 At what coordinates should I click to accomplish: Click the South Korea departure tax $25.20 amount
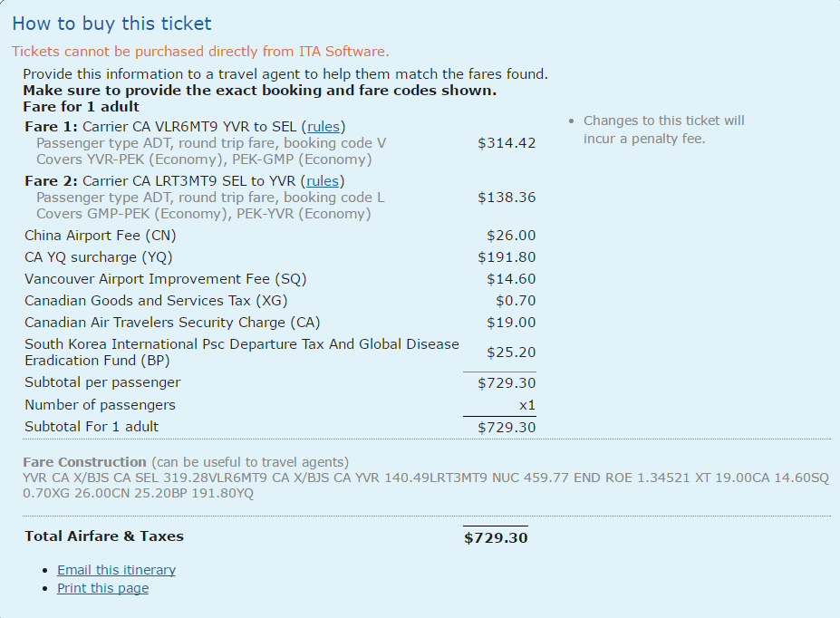511,352
